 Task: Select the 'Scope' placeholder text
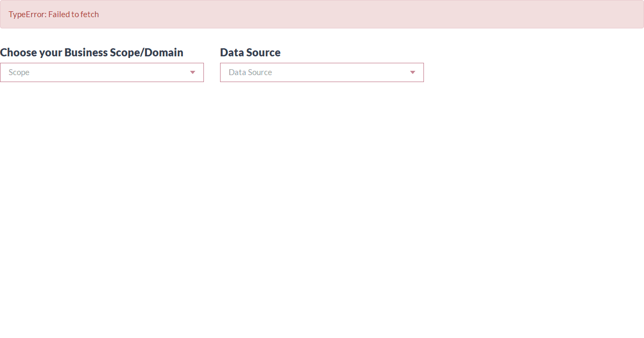coord(19,72)
